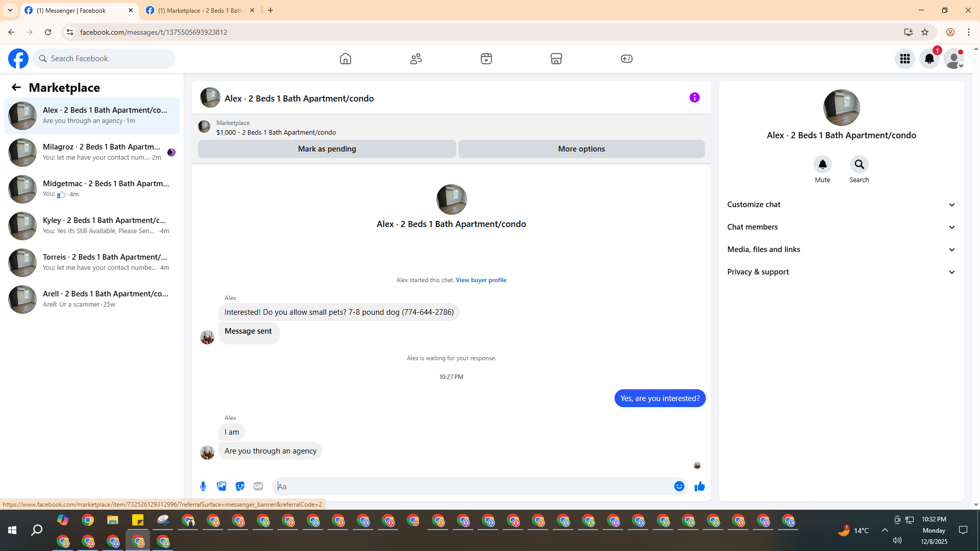980x551 pixels.
Task: Open Alex's large profile thumbnail in side panel
Action: pyautogui.click(x=842, y=108)
